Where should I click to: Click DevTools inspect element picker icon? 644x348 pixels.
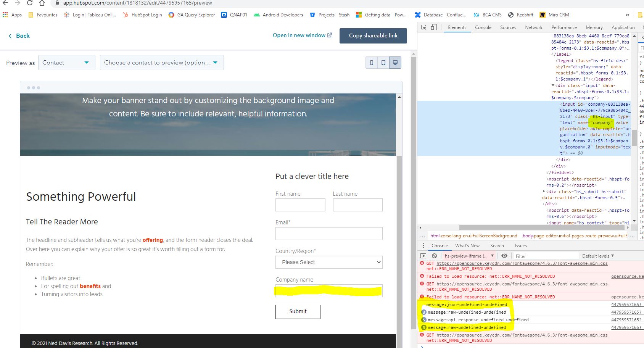pos(423,27)
